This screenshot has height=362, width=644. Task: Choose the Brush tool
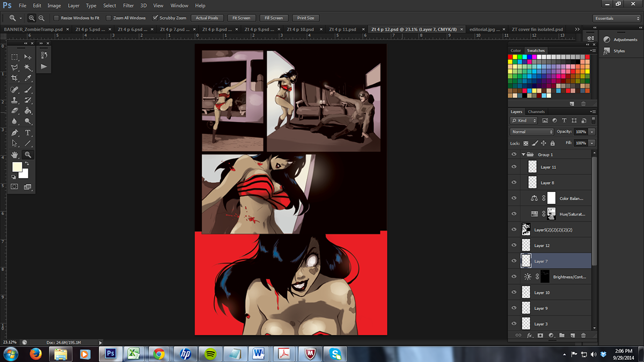28,90
